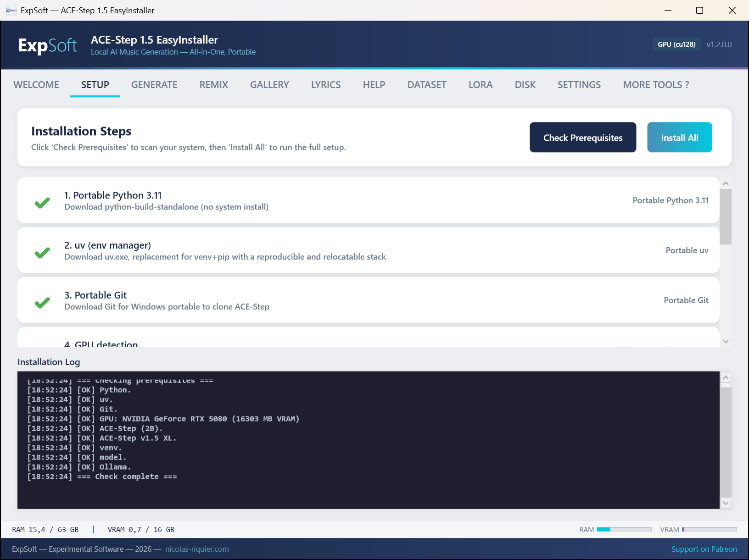
Task: Click the 'Portable Git' status label on right
Action: pyautogui.click(x=686, y=300)
